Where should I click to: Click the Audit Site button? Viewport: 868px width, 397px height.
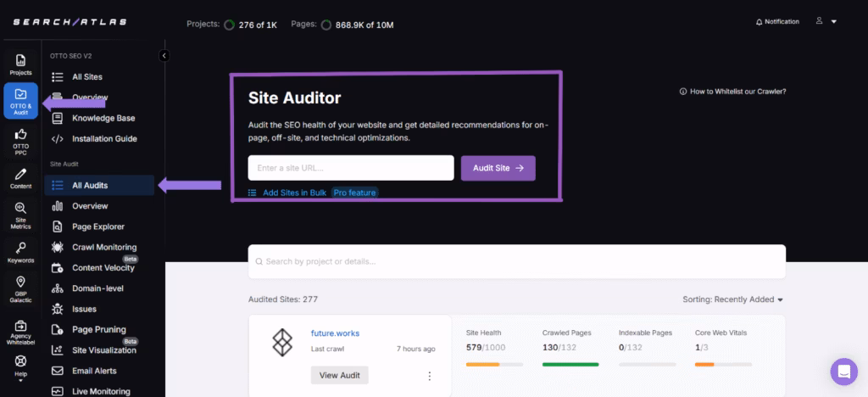pyautogui.click(x=498, y=168)
